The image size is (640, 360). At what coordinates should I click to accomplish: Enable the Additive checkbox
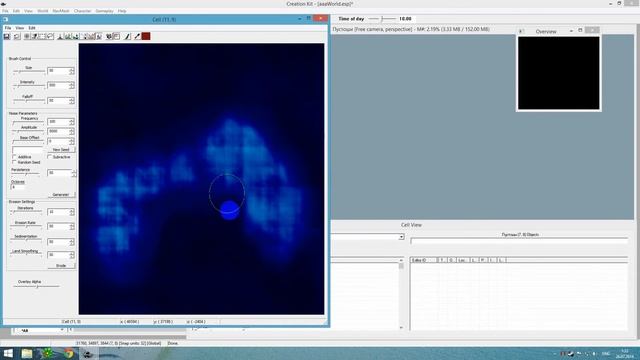pyautogui.click(x=15, y=157)
